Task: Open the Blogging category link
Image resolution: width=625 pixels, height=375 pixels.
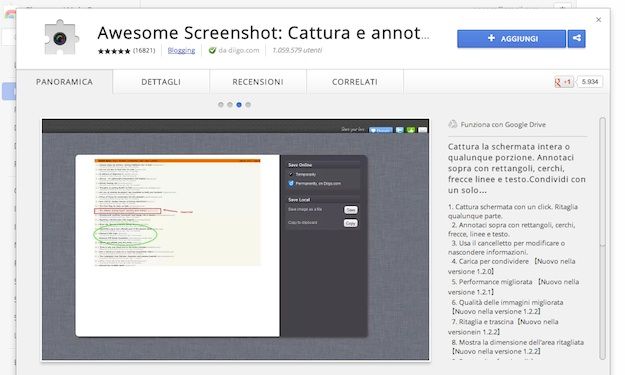Action: (x=181, y=50)
